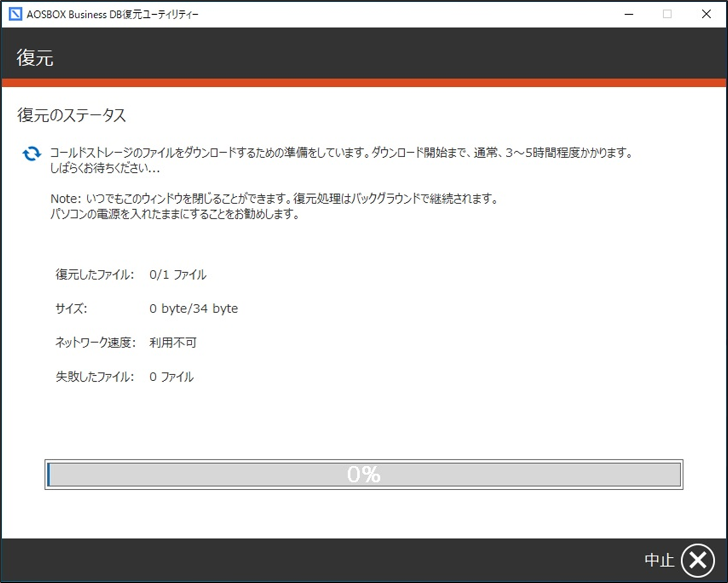The height and width of the screenshot is (583, 728).
Task: Click the 復元 header title
Action: [35, 58]
